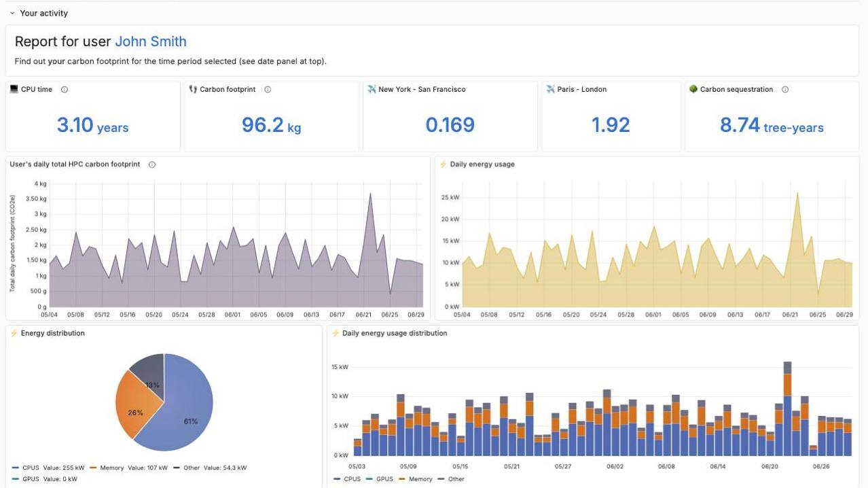Open the Daily energy usage distribution panel title
868x488 pixels.
click(x=395, y=333)
